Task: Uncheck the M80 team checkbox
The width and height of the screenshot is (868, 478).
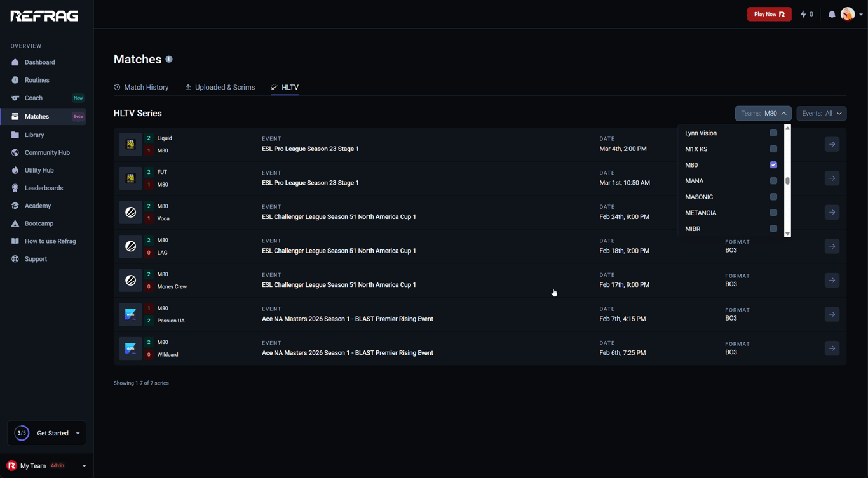Action: pos(773,165)
